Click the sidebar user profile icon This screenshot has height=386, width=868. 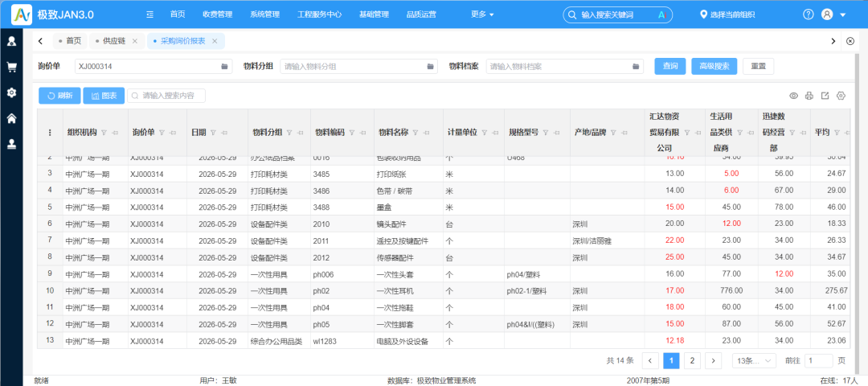click(x=11, y=41)
